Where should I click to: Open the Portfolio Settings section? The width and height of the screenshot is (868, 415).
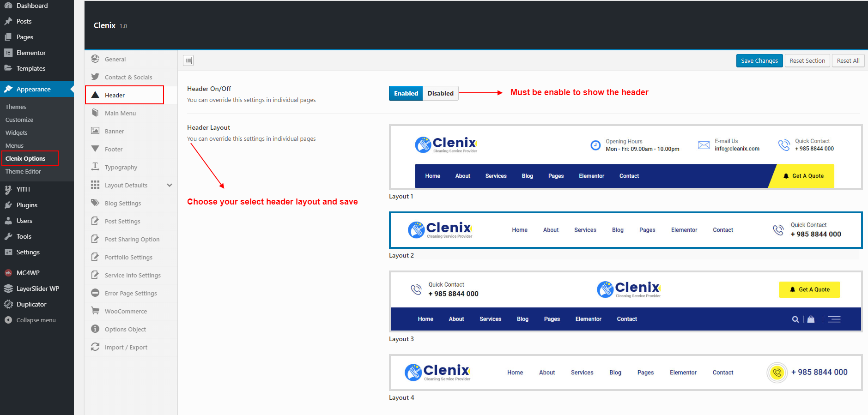131,257
